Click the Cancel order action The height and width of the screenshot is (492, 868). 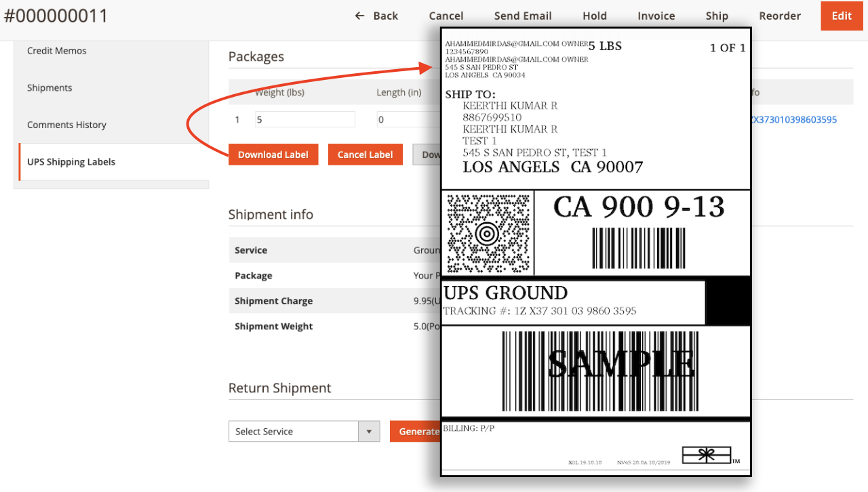click(x=446, y=16)
